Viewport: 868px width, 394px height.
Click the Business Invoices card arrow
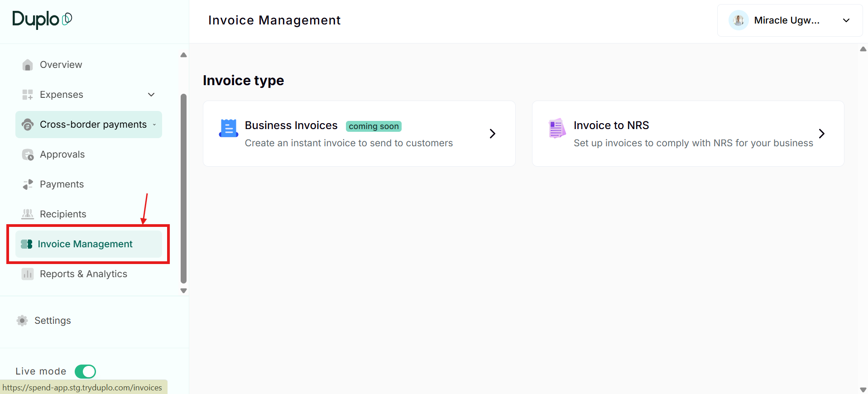(493, 134)
